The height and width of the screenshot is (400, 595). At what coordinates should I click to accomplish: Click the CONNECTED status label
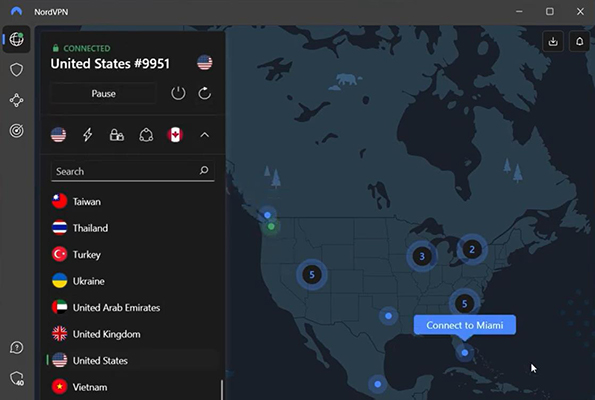click(87, 48)
